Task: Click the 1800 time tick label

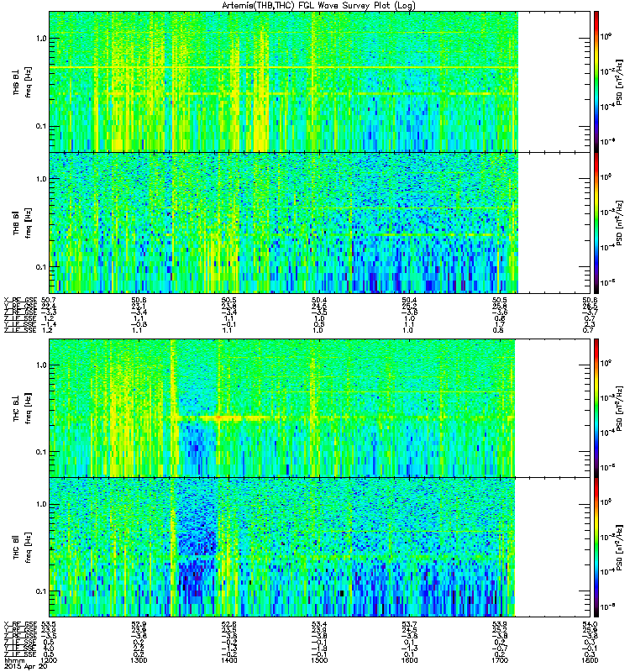Action: point(590,660)
